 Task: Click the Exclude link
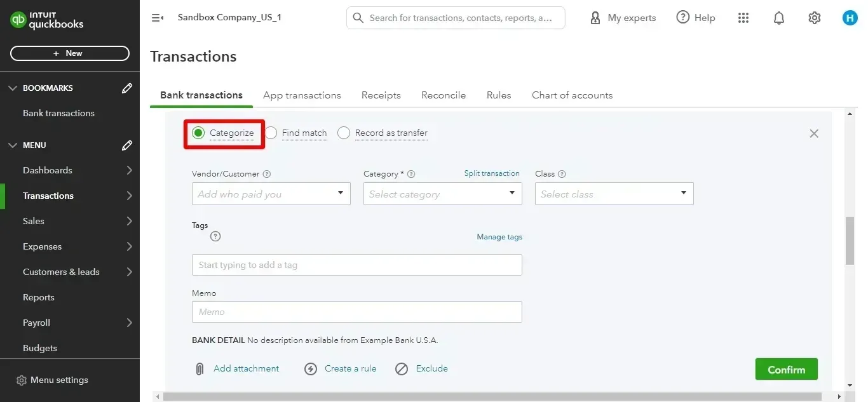click(x=431, y=368)
